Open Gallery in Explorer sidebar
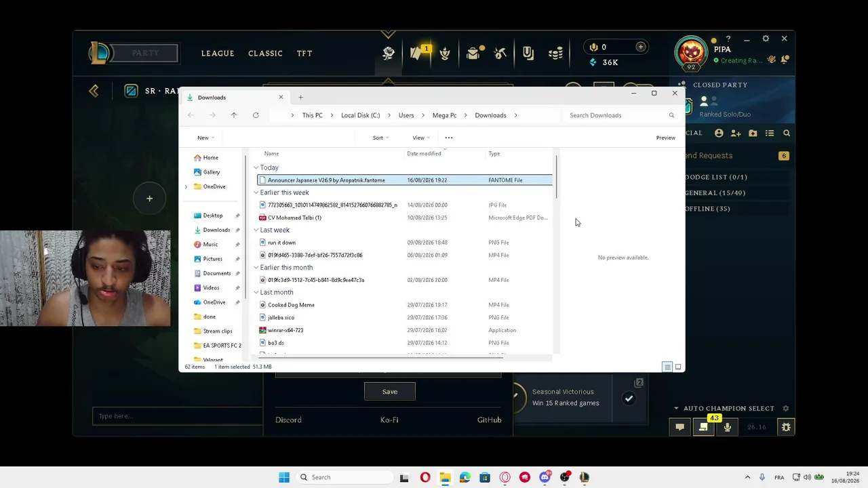 211,172
